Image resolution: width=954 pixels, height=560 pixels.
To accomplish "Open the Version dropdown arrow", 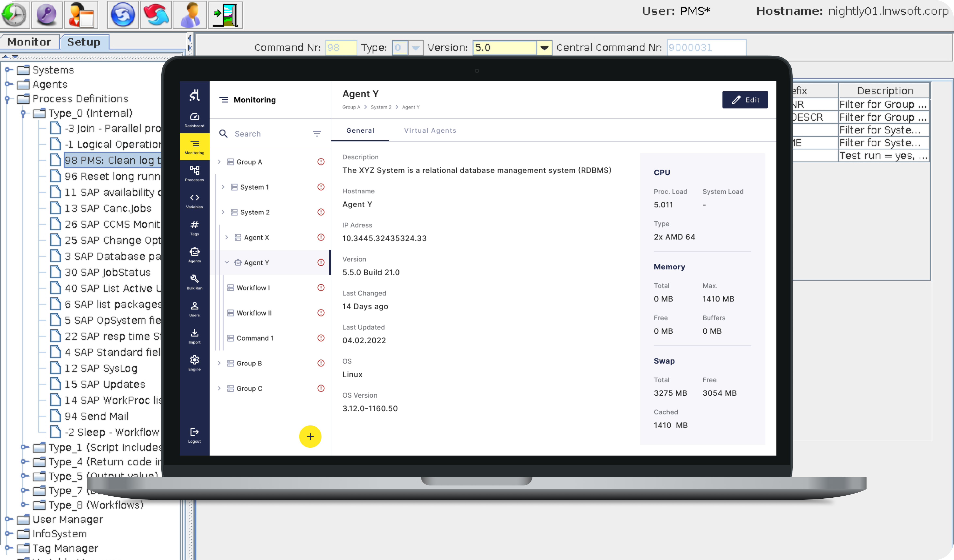I will click(544, 48).
